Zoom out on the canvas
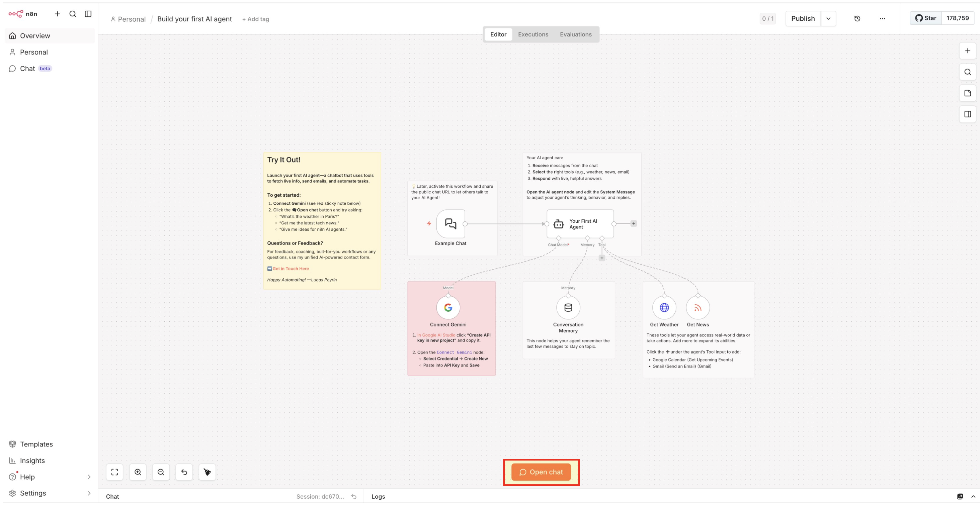 point(161,472)
